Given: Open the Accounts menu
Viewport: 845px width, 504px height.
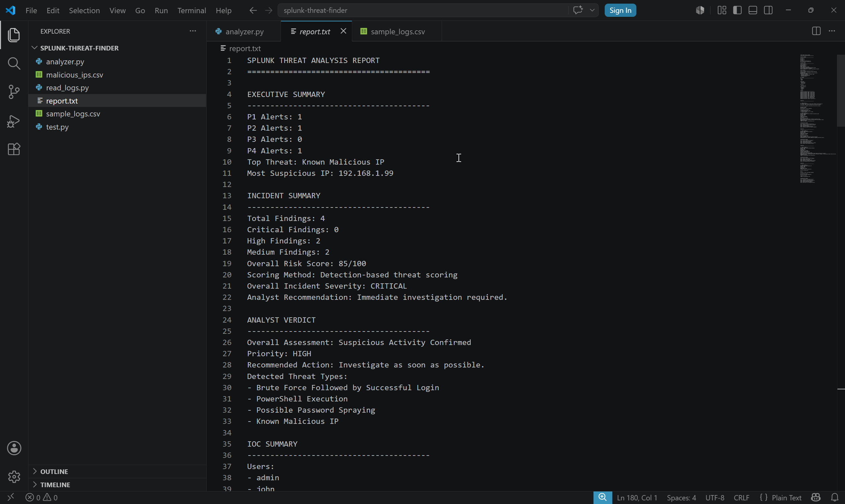Looking at the screenshot, I should [14, 448].
